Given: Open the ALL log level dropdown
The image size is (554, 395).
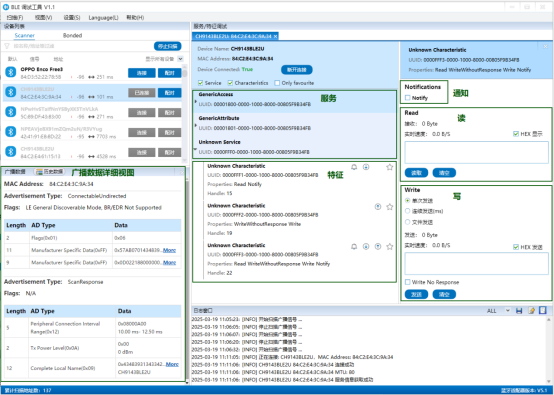Looking at the screenshot, I should 498,311.
